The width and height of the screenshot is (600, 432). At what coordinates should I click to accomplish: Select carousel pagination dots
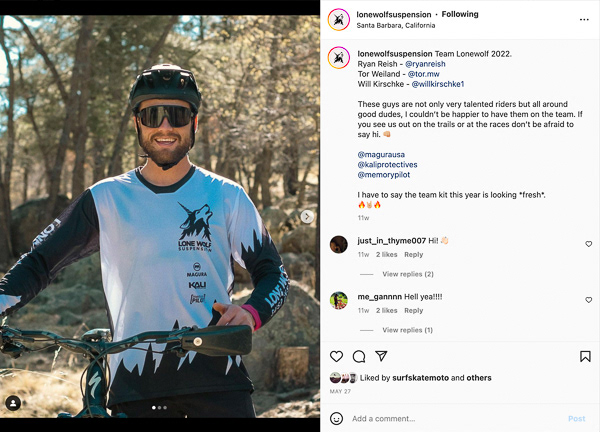(160, 408)
